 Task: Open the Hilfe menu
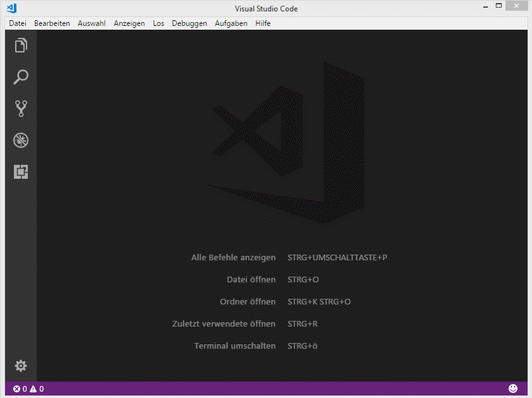[x=263, y=23]
